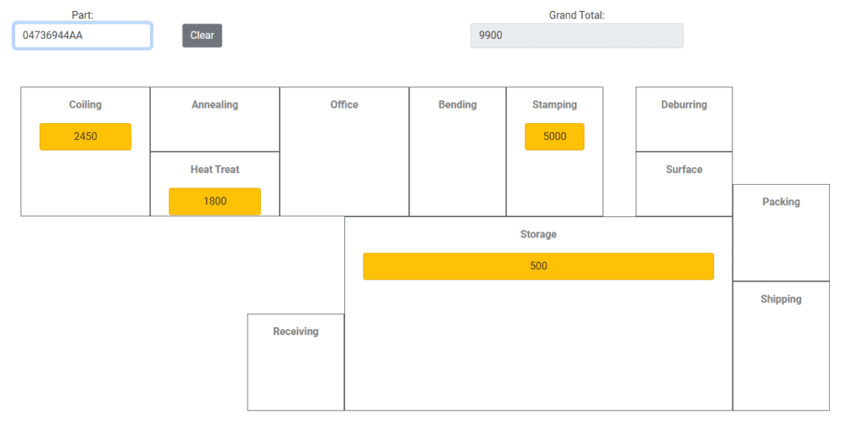This screenshot has width=868, height=429.
Task: Click the Stamping 5000 quantity badge
Action: tap(554, 136)
